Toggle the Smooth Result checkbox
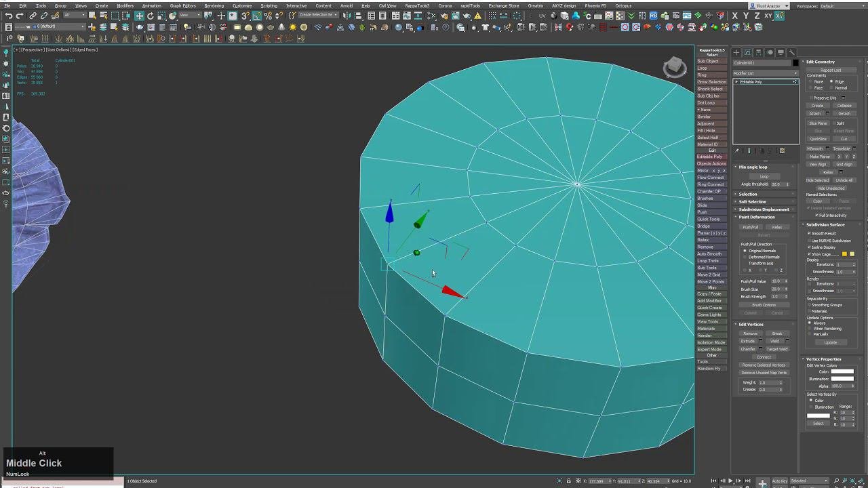This screenshot has width=868, height=488. [x=810, y=233]
